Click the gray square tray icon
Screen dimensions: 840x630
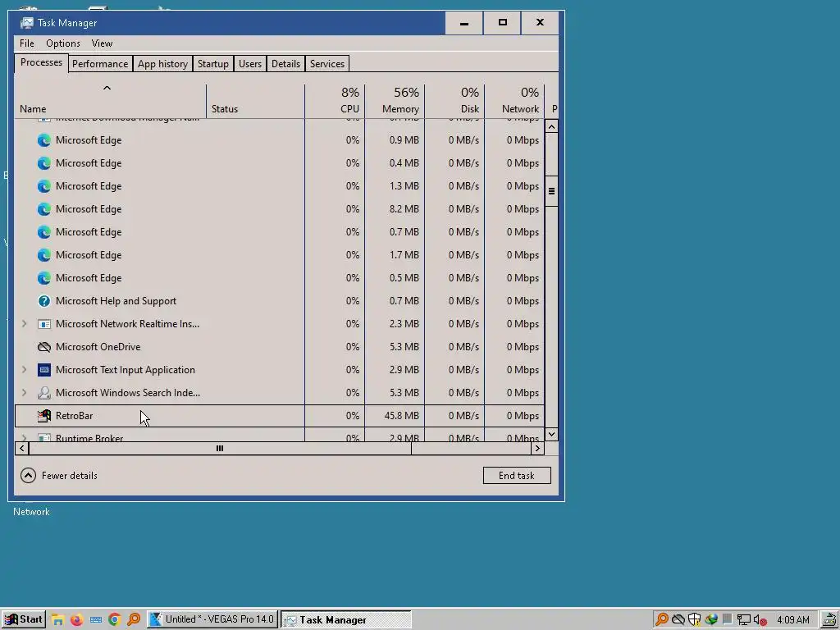[x=727, y=619]
